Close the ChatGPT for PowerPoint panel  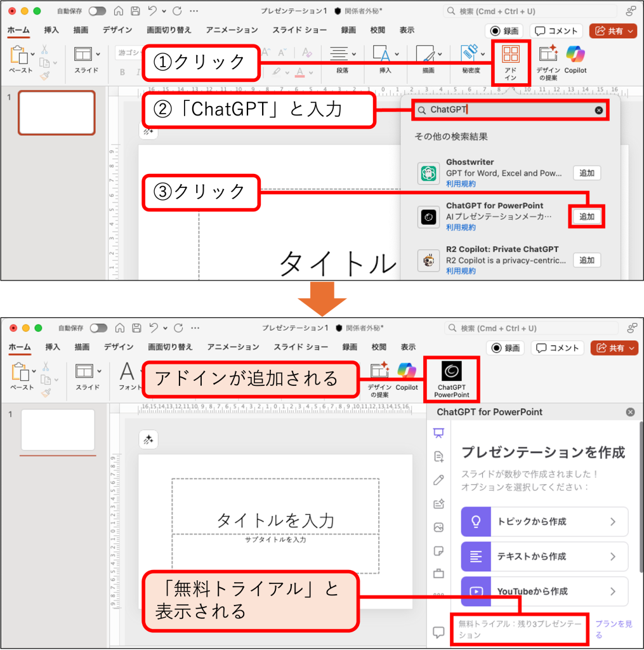pyautogui.click(x=630, y=412)
